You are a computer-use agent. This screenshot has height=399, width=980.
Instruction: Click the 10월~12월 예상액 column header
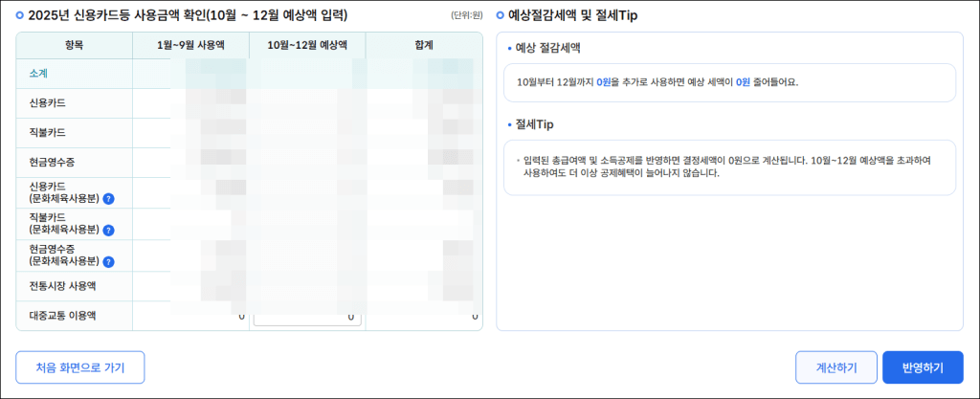point(306,45)
